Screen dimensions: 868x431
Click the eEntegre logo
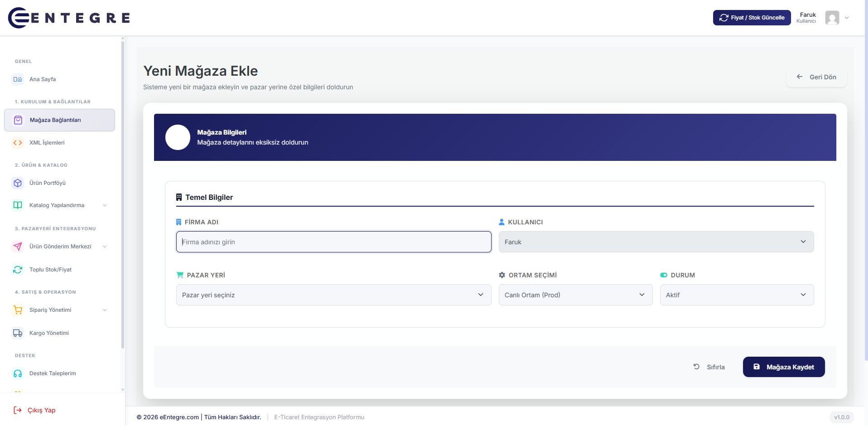point(69,18)
